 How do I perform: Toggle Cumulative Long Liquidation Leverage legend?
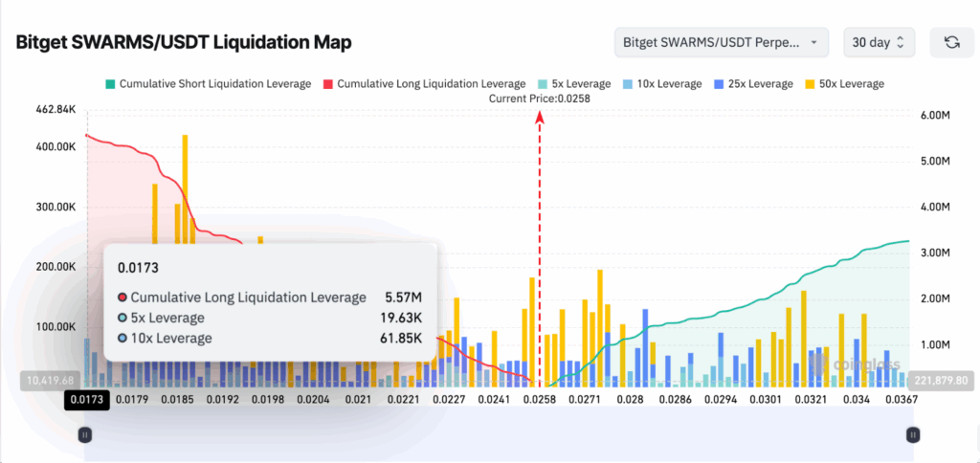[424, 84]
